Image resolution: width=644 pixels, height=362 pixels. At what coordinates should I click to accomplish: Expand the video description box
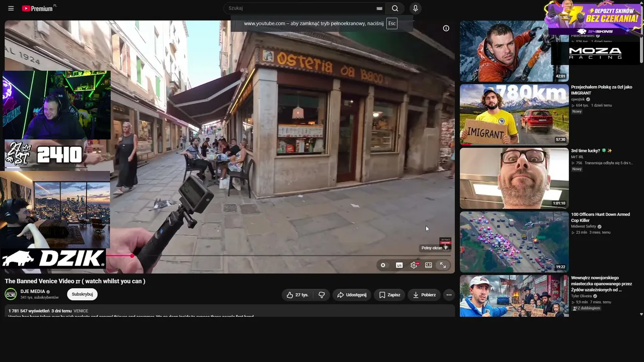pyautogui.click(x=229, y=311)
